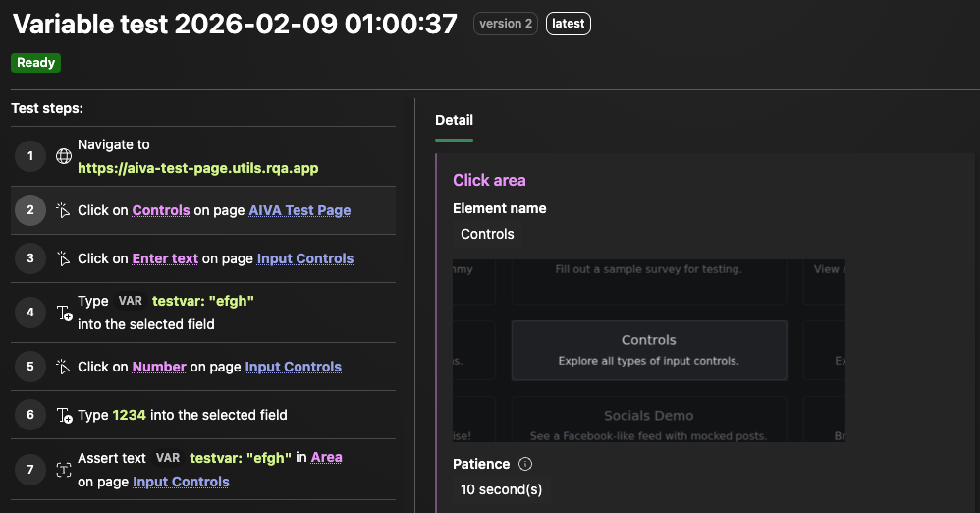The width and height of the screenshot is (980, 513).
Task: Open the aiva-test-page.utils.rqa.app URL link
Action: point(198,168)
